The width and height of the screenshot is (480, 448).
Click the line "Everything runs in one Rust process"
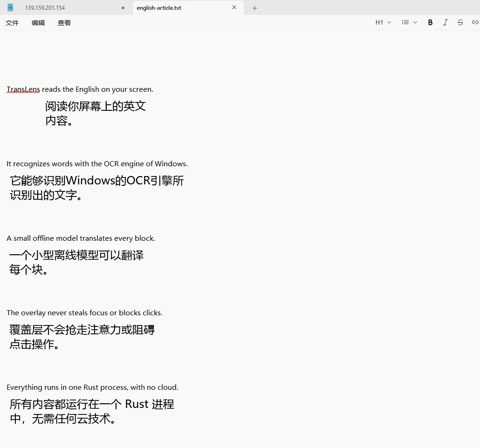pyautogui.click(x=67, y=387)
